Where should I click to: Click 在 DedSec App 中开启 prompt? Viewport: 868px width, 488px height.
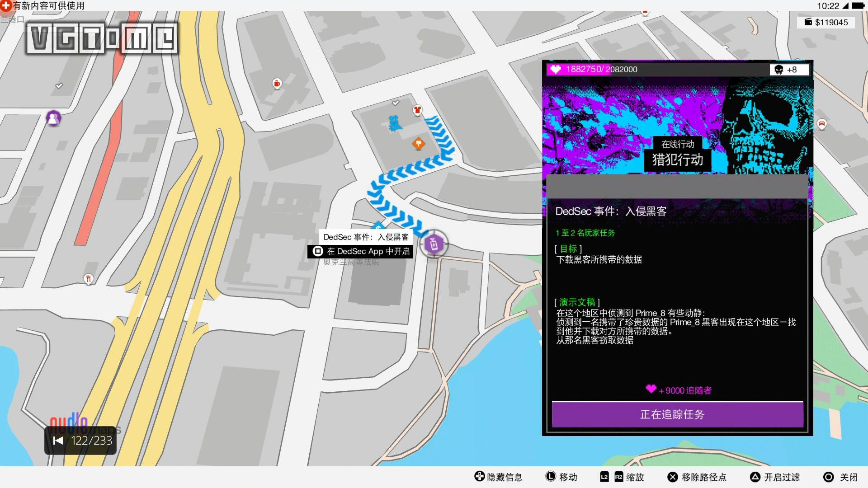360,251
